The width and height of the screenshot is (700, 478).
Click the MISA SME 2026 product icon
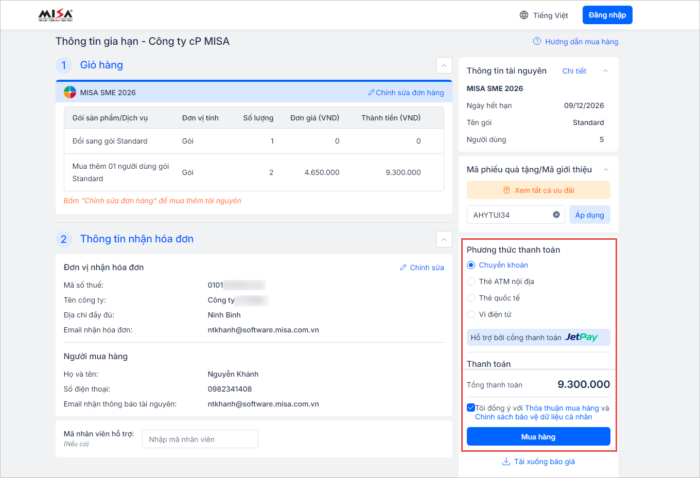[x=69, y=91]
